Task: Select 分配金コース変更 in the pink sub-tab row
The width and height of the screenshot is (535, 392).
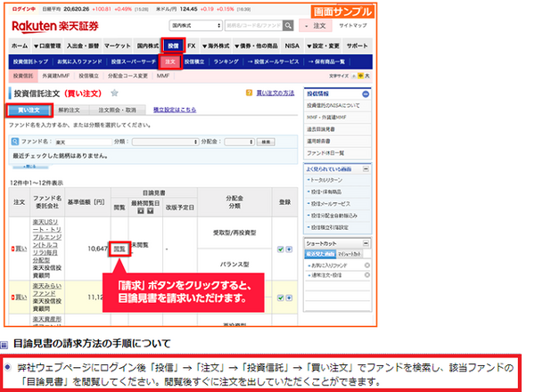Action: (x=128, y=76)
